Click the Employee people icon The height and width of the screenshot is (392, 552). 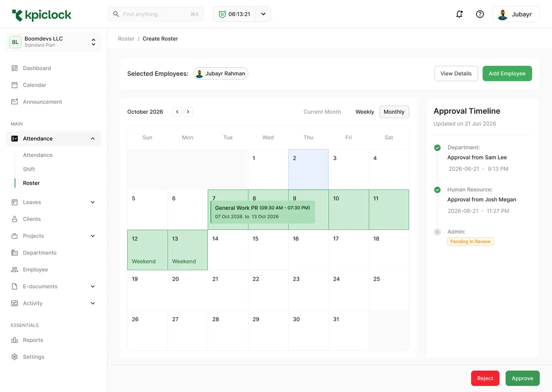[x=15, y=270]
